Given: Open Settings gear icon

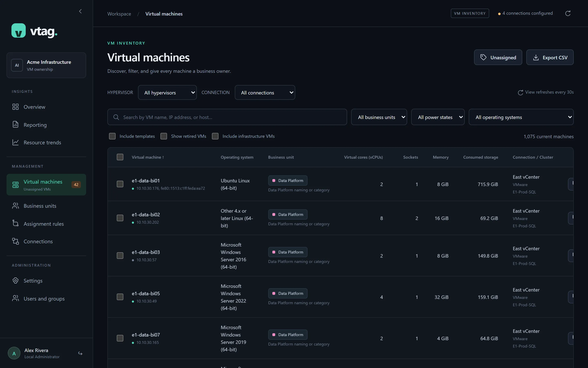Looking at the screenshot, I should (x=16, y=281).
